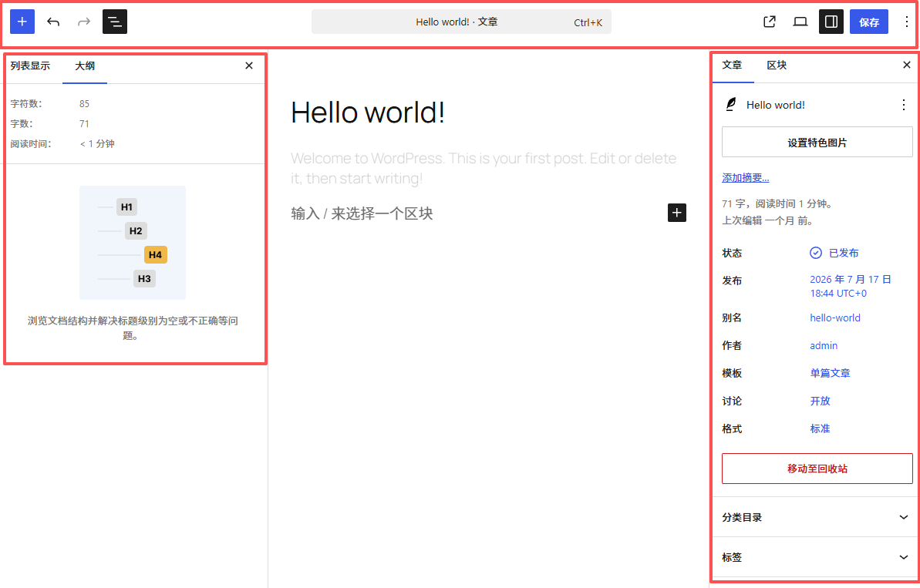Viewport: 920px width, 588px height.
Task: Edit the hello-world slug
Action: [x=835, y=318]
